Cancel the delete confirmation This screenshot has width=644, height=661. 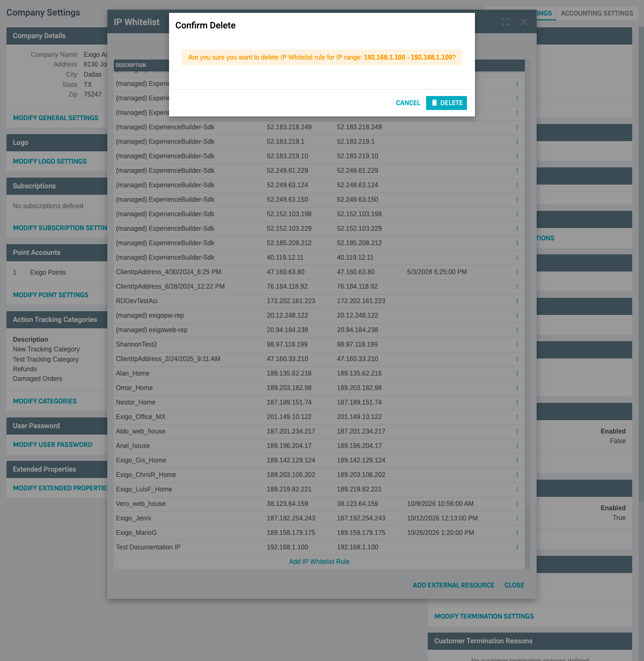(408, 103)
